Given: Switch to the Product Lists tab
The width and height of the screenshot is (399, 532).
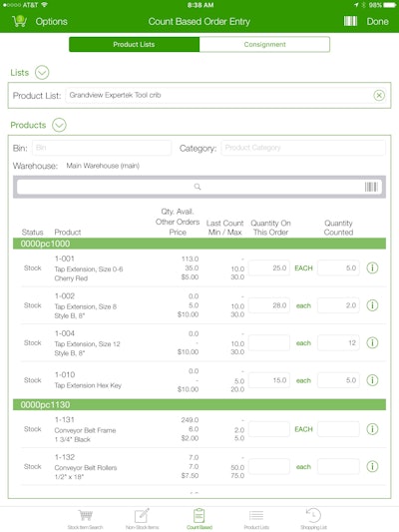Looking at the screenshot, I should 135,45.
